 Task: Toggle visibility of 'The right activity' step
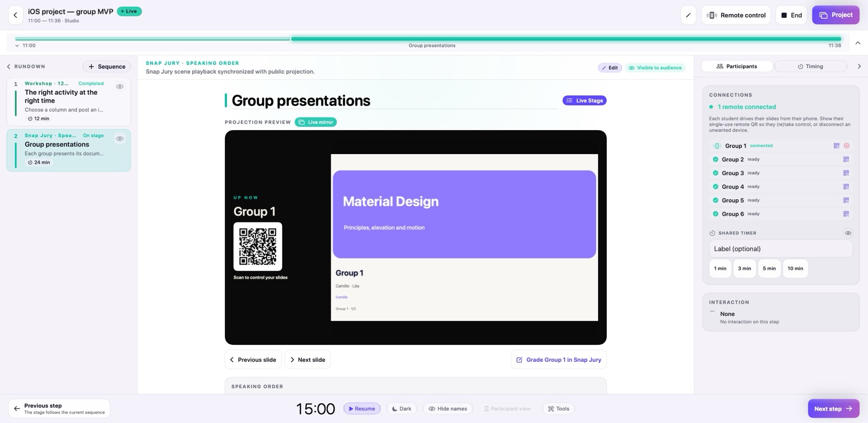coord(120,86)
